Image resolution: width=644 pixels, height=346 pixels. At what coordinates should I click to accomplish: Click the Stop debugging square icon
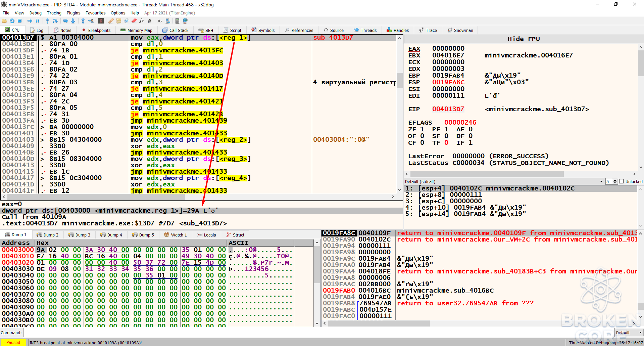point(20,21)
